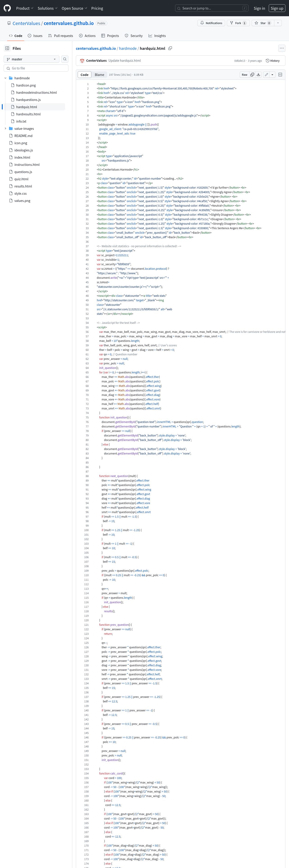Copy raw file contents icon
The image size is (289, 868).
pyautogui.click(x=252, y=75)
